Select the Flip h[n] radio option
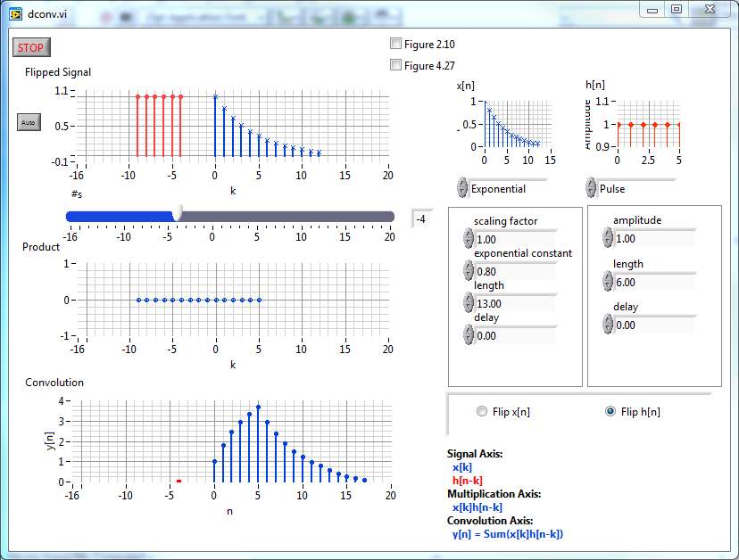739x560 pixels. [610, 411]
